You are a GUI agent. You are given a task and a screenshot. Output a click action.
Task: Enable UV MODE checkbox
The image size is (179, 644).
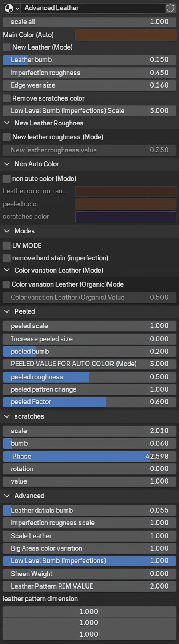(7, 246)
